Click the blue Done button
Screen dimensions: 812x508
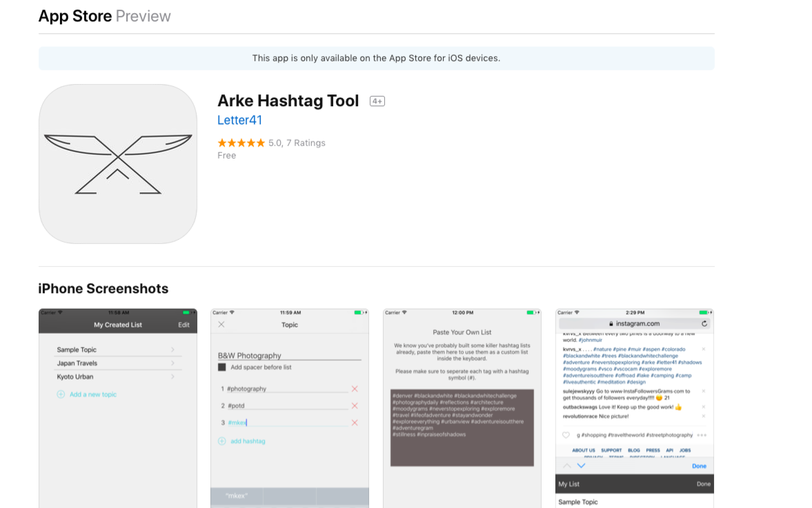[699, 466]
